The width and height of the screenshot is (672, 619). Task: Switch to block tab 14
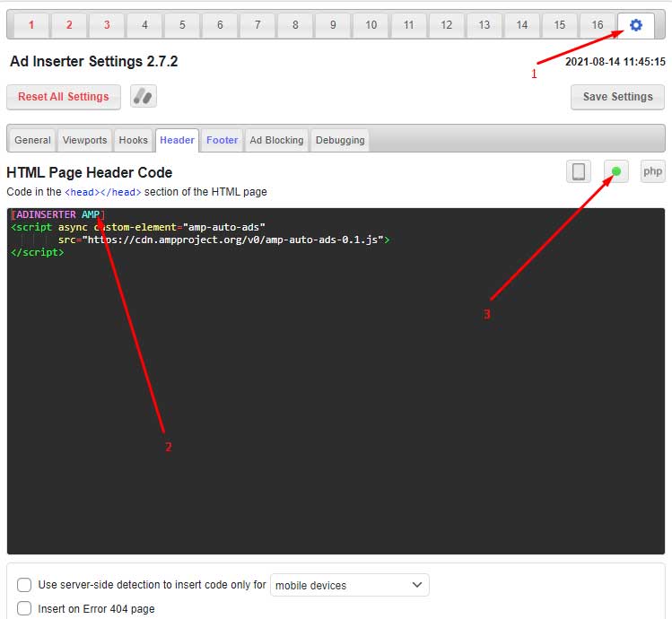[521, 25]
